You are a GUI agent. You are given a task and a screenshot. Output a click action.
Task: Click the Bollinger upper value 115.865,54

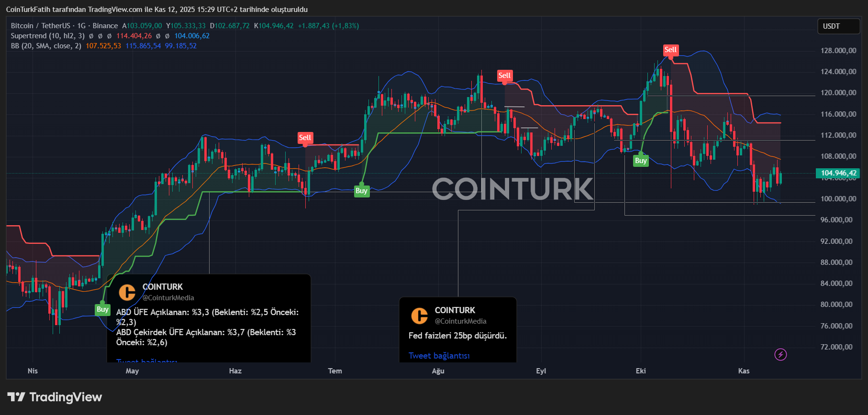(143, 46)
